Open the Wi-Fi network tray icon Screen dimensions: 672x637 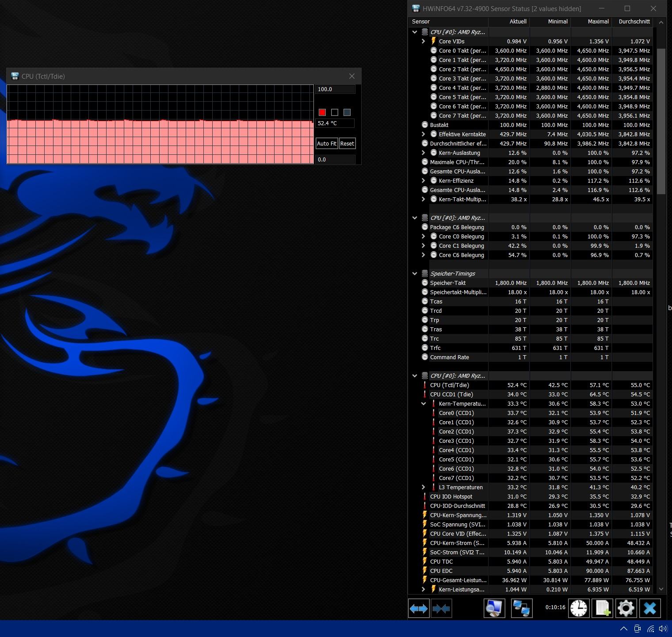click(650, 629)
